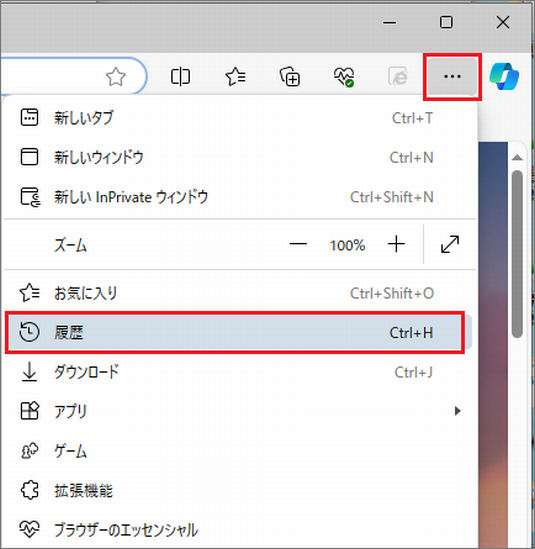
Task: Decrease zoom with the minus button
Action: [298, 244]
